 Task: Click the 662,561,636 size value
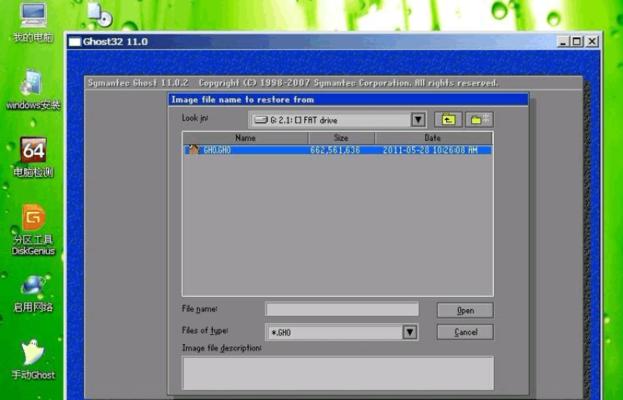click(335, 150)
